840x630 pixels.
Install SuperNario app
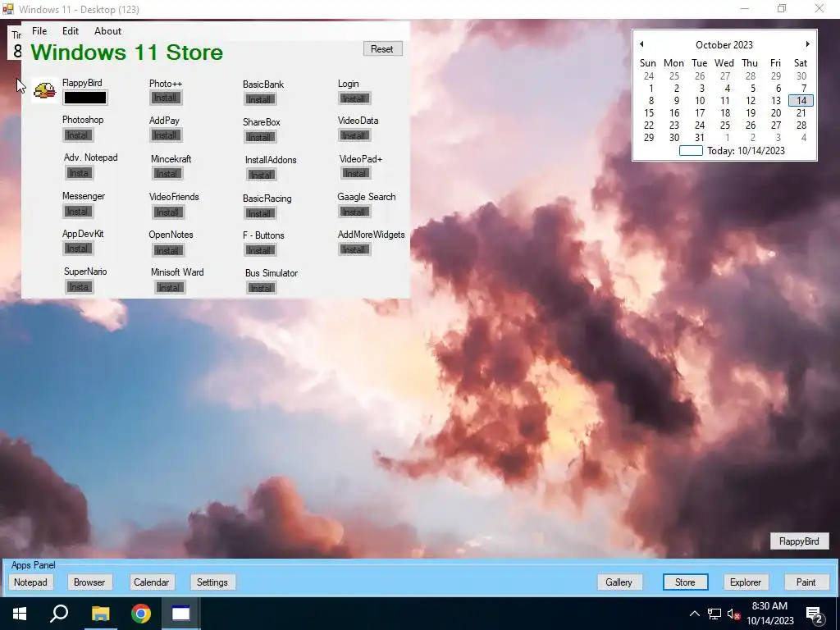pyautogui.click(x=80, y=287)
